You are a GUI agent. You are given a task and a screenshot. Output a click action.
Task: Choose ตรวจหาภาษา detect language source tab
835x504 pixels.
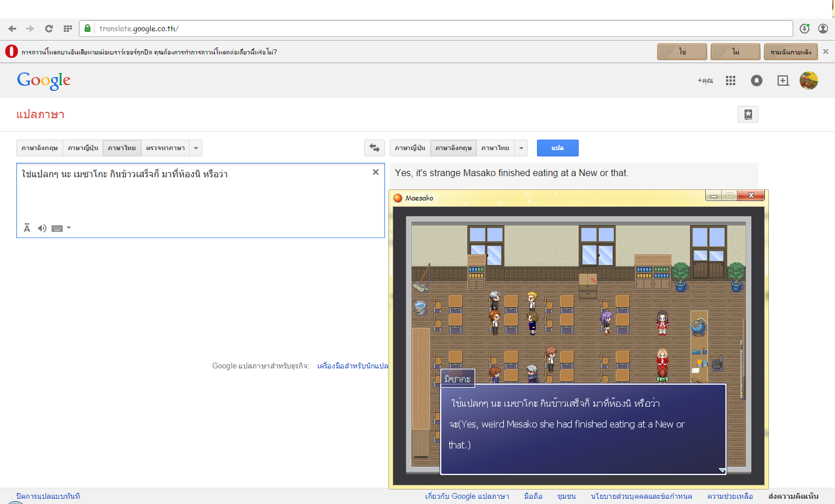click(165, 148)
